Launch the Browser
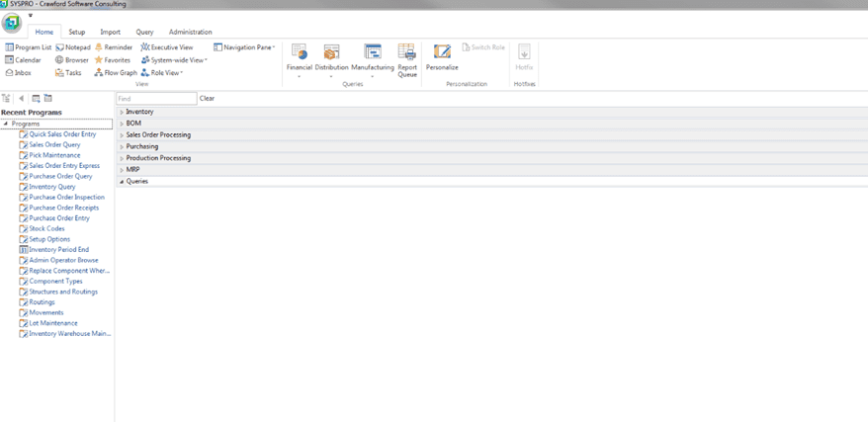 pyautogui.click(x=72, y=59)
